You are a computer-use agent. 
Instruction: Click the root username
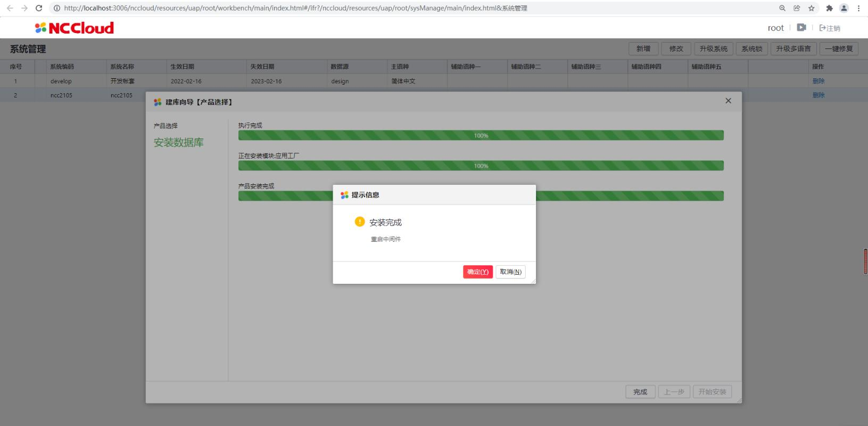(x=775, y=28)
